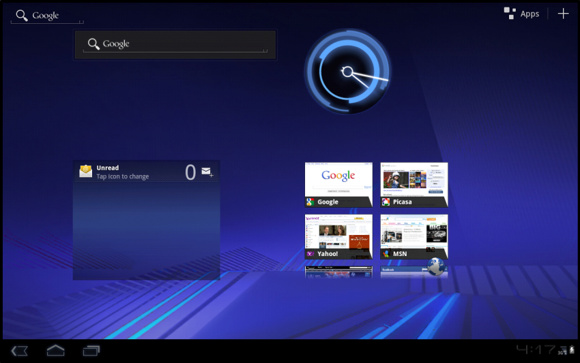
Task: Tap the magnifier icon in search widget
Action: click(94, 44)
